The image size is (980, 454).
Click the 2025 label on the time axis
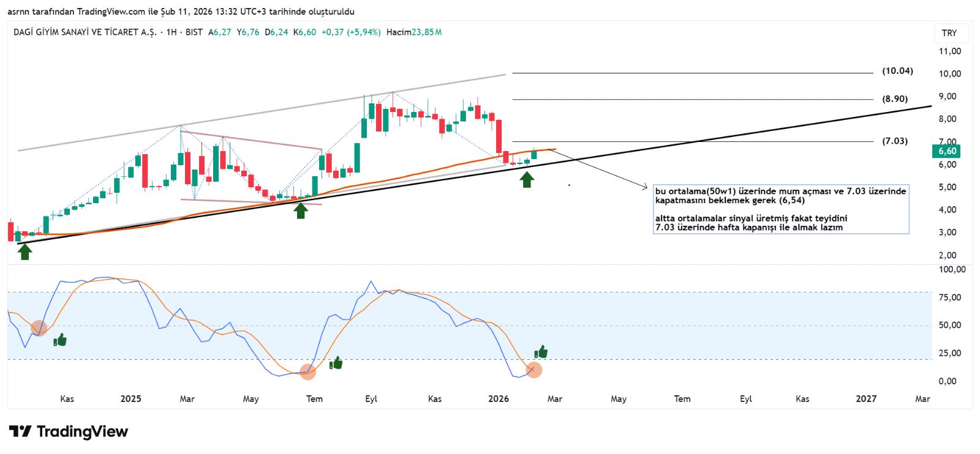[130, 399]
